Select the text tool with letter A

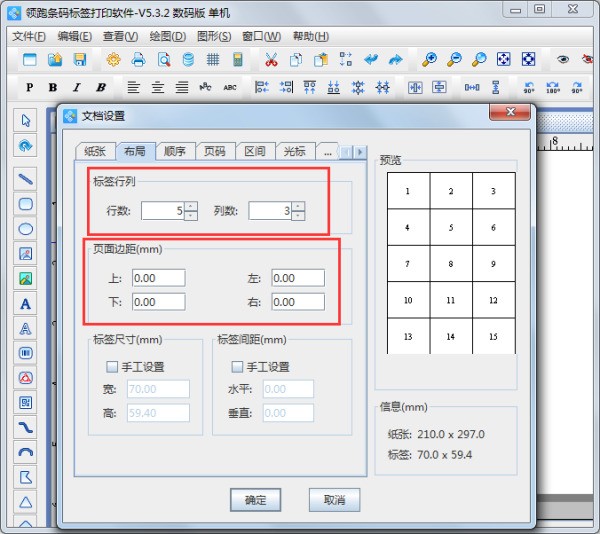26,304
